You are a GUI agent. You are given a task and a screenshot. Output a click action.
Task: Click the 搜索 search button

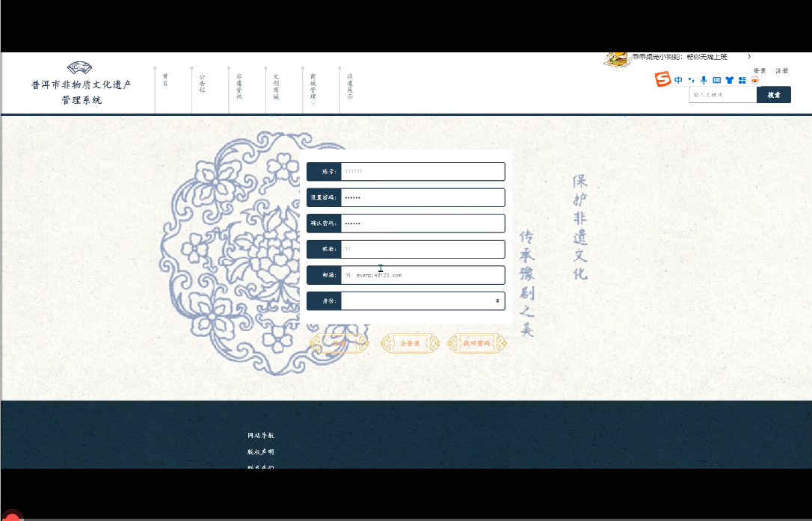click(774, 95)
